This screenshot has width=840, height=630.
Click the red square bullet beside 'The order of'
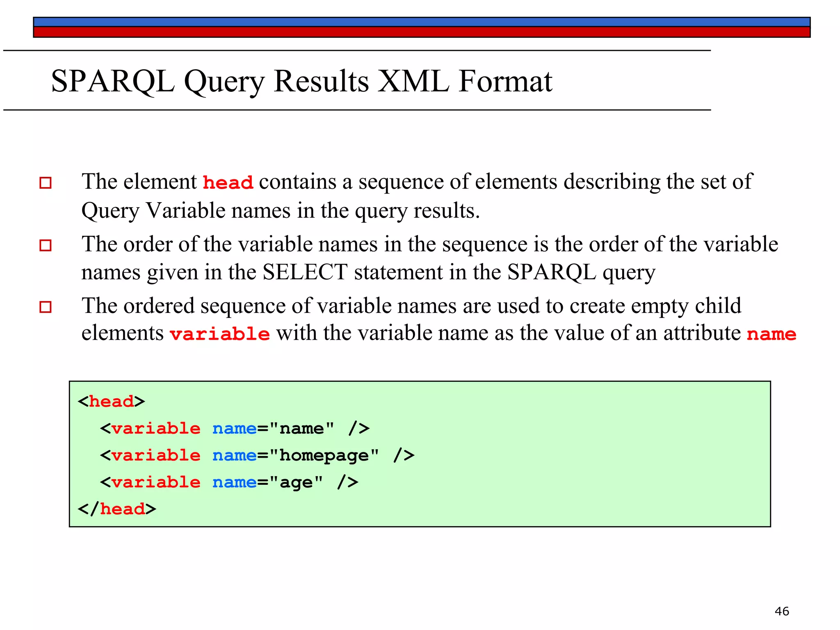tap(46, 245)
